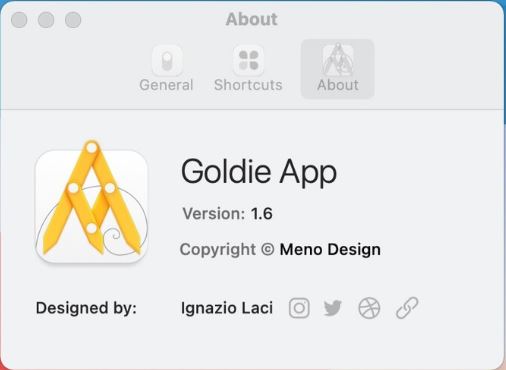Select the About tab label

click(338, 85)
